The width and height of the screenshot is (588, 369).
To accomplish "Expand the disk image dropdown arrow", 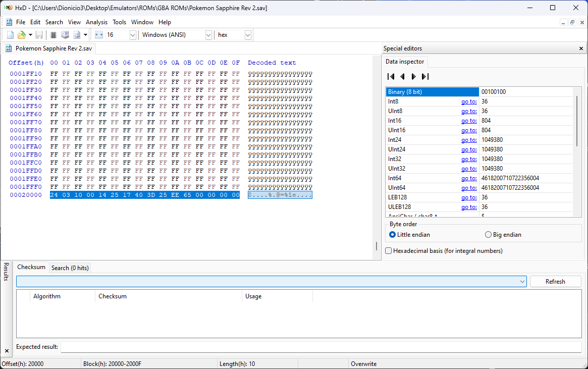I will click(x=85, y=35).
